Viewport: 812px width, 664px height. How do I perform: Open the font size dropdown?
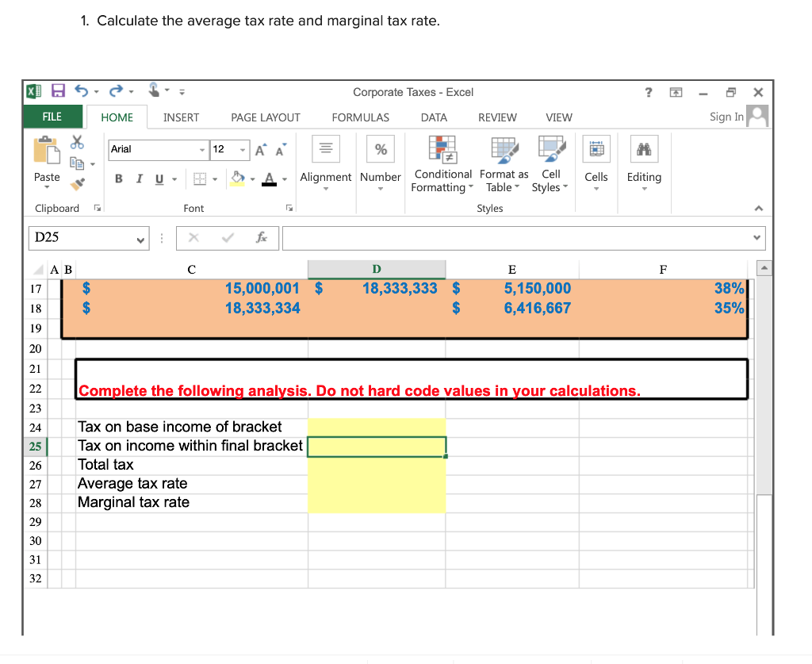point(243,150)
